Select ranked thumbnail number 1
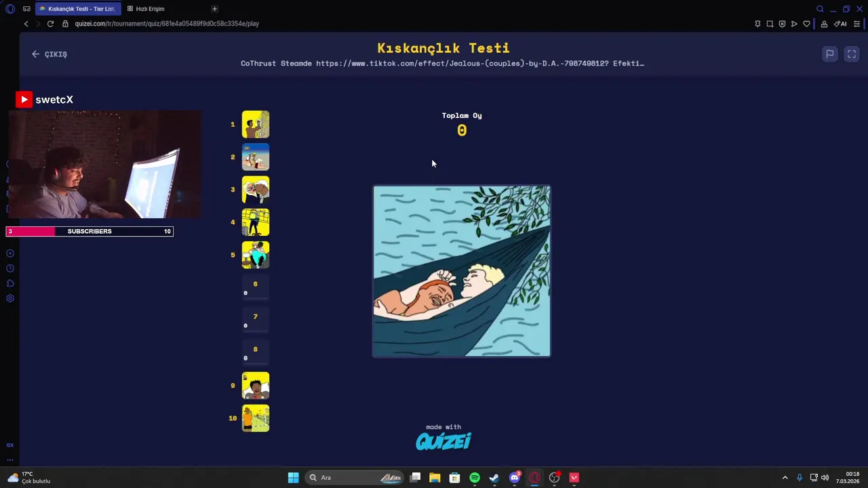Viewport: 868px width, 488px height. coord(256,125)
